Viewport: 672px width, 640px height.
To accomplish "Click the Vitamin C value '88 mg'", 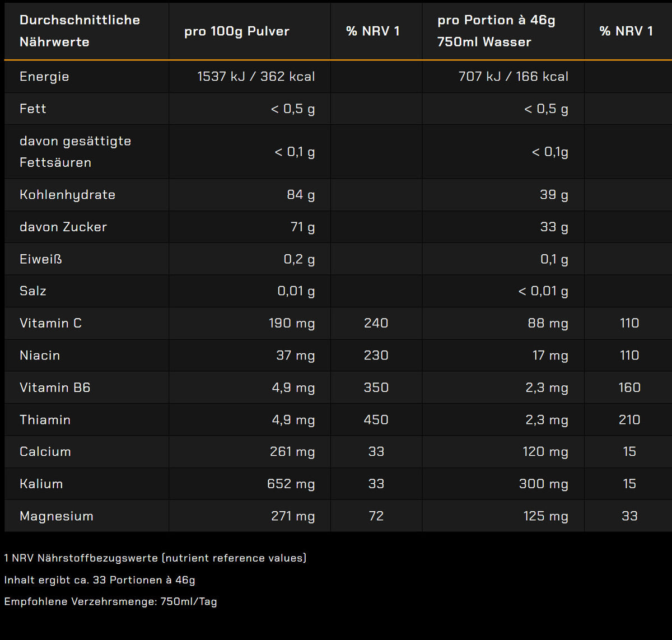I will pyautogui.click(x=548, y=323).
